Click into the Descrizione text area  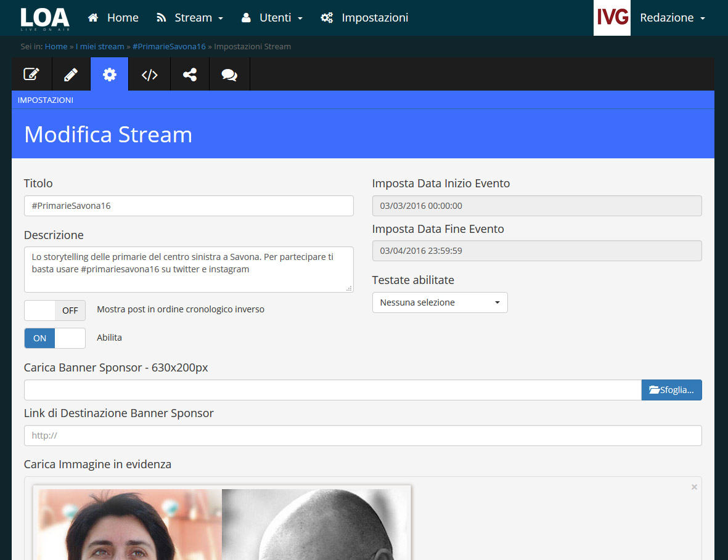click(x=189, y=269)
